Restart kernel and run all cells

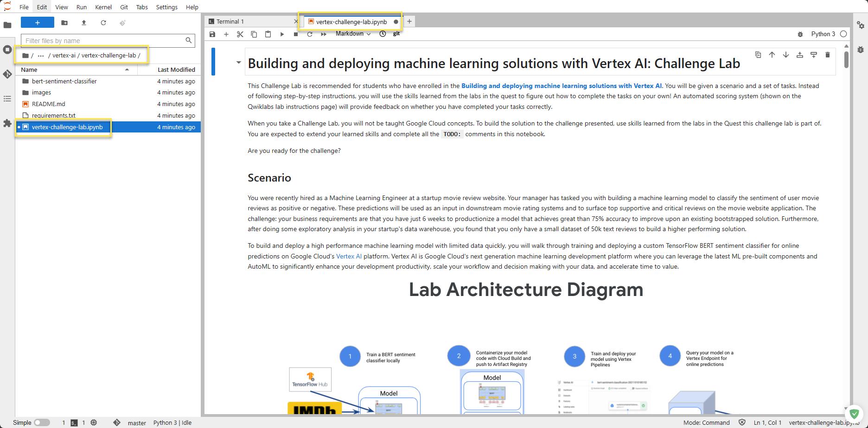[x=324, y=34]
